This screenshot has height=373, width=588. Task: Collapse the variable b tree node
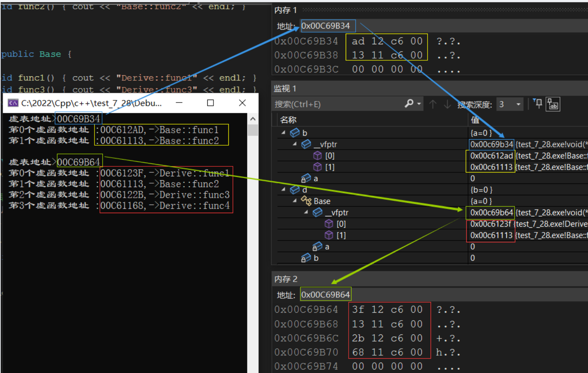pos(284,132)
